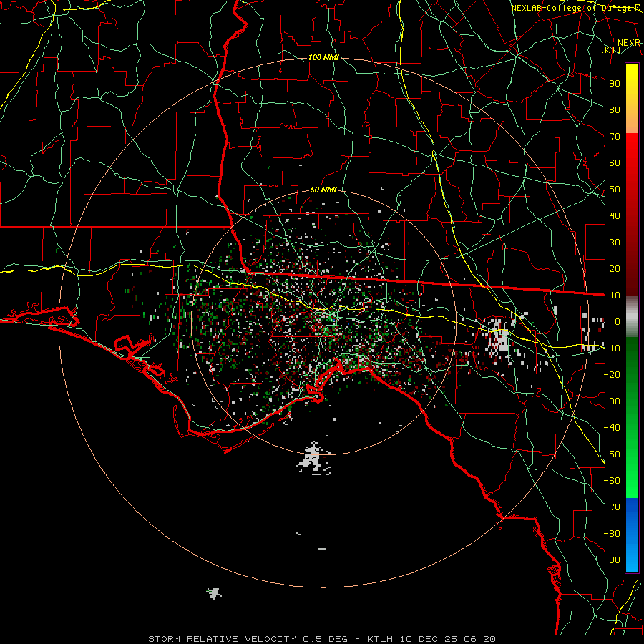Click the 30 value on the velocity scale
Screen dimensions: 644x644
615,243
